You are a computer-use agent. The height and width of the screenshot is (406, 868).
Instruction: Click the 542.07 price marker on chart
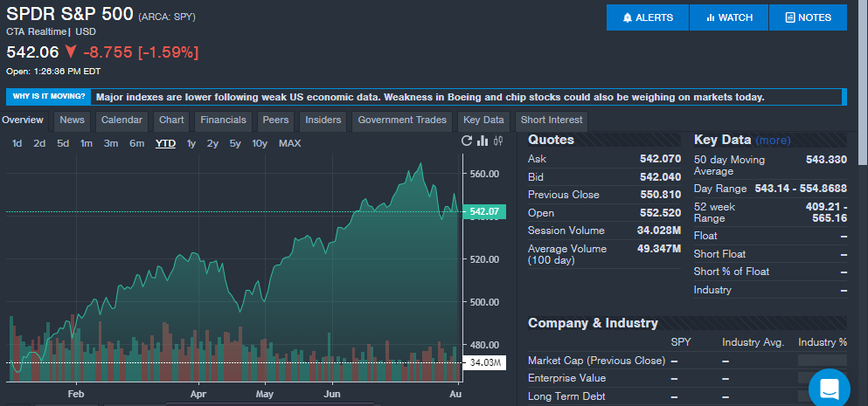[484, 212]
